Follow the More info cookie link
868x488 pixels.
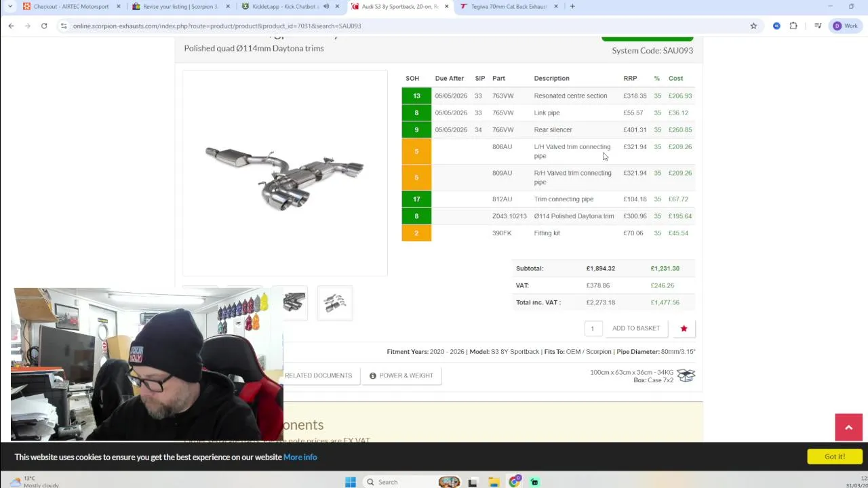[300, 457]
